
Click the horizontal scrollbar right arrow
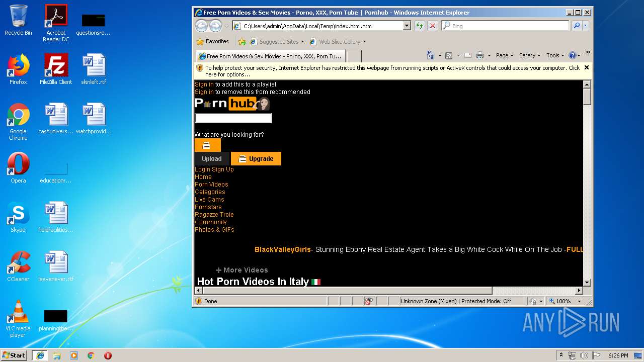click(x=579, y=290)
